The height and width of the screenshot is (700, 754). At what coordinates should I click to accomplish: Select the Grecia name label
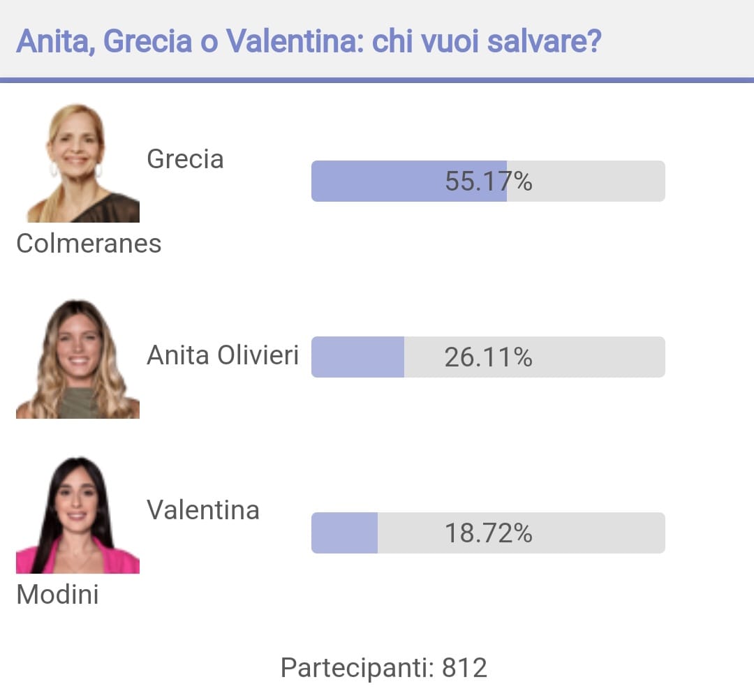[185, 159]
